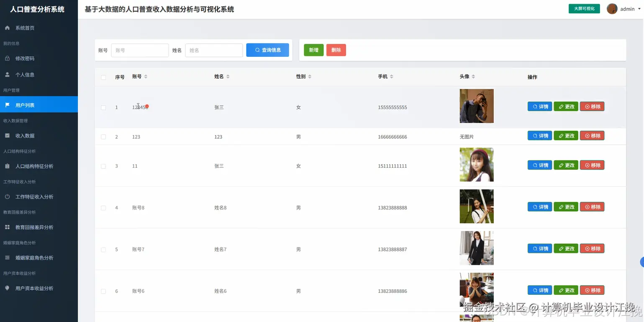Open the avatar photo in row 1
644x322 pixels.
tap(477, 106)
